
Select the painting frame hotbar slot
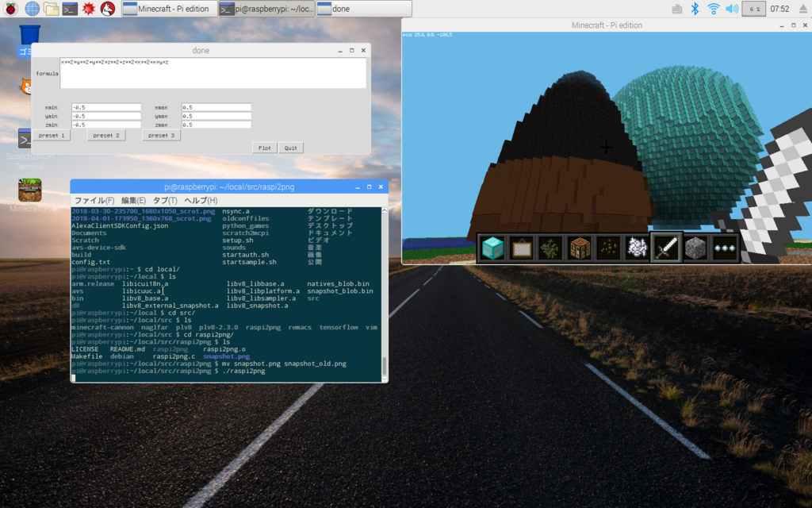(x=521, y=248)
